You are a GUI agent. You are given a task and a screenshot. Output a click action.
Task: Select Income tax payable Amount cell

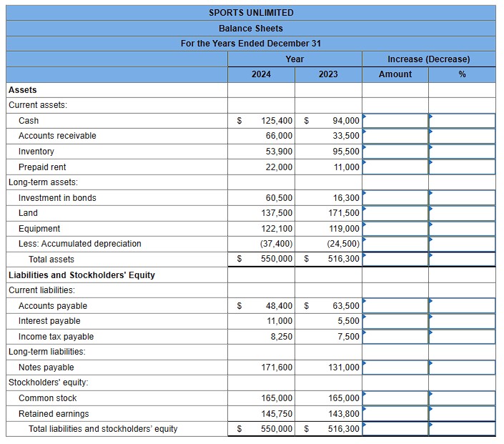(x=395, y=337)
